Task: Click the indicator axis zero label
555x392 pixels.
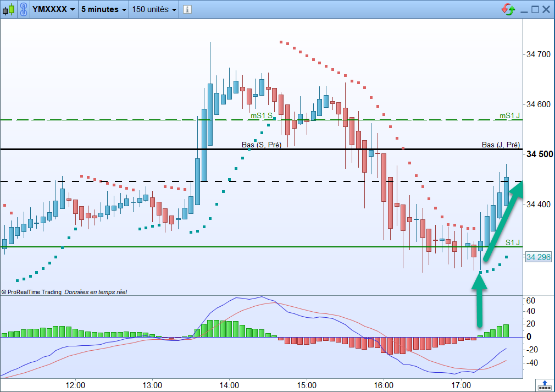Action: click(529, 337)
